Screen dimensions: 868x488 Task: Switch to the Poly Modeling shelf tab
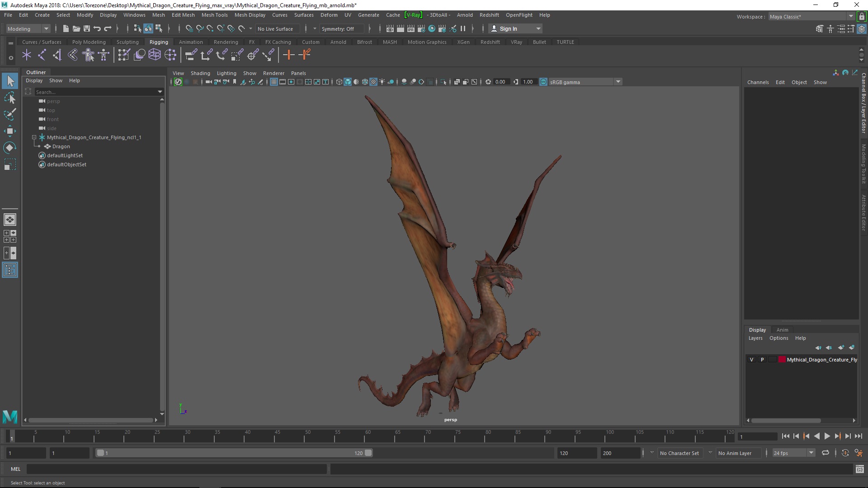pyautogui.click(x=89, y=42)
